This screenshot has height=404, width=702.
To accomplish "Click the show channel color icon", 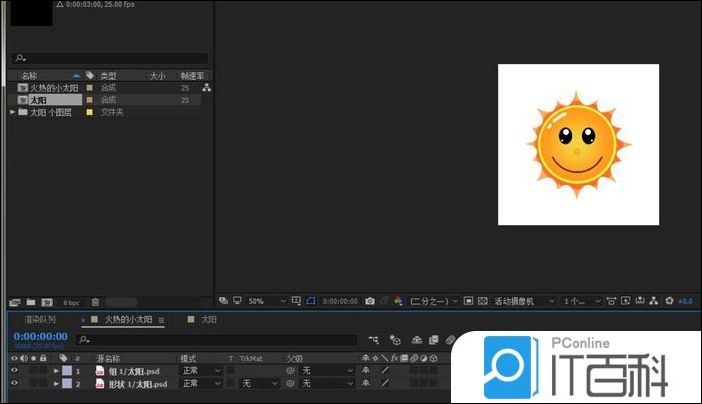I will (397, 301).
